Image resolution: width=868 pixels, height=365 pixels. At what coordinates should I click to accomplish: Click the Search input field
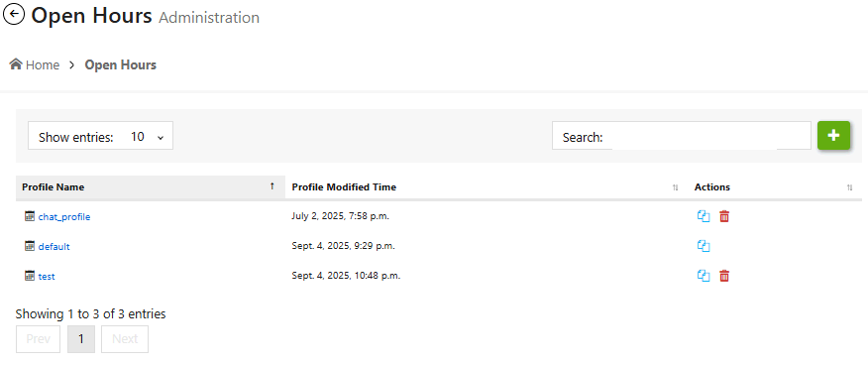[x=695, y=136]
